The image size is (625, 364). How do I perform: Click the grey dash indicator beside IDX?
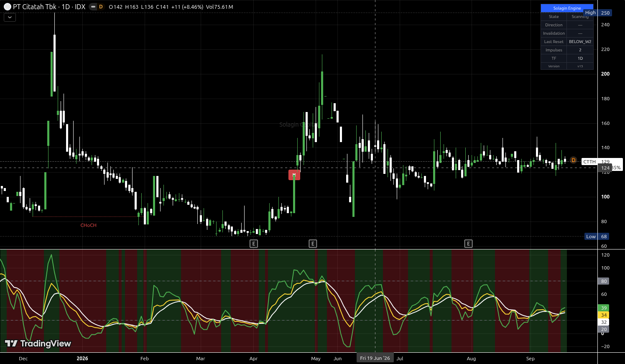coord(93,7)
